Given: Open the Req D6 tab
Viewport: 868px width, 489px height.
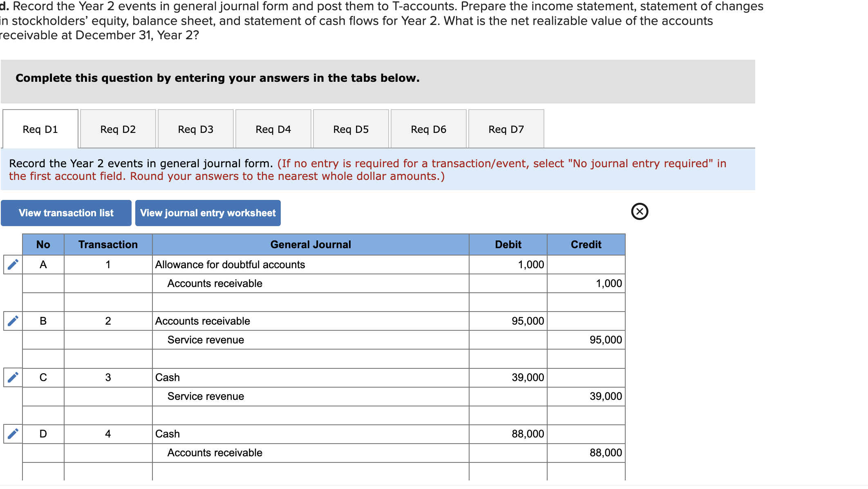Looking at the screenshot, I should tap(428, 129).
